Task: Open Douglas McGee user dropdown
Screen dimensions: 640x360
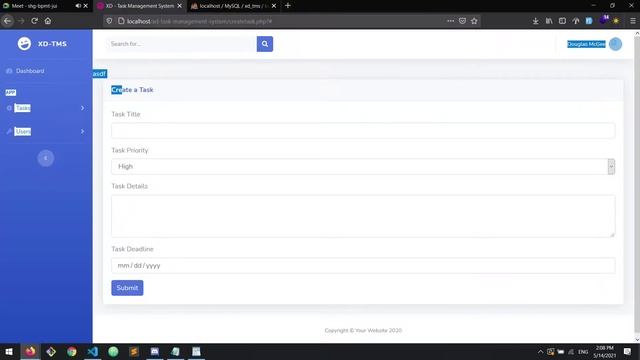Action: pos(586,44)
